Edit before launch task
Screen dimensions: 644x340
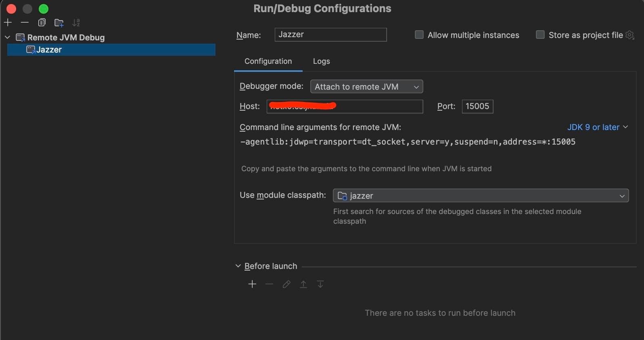point(286,284)
